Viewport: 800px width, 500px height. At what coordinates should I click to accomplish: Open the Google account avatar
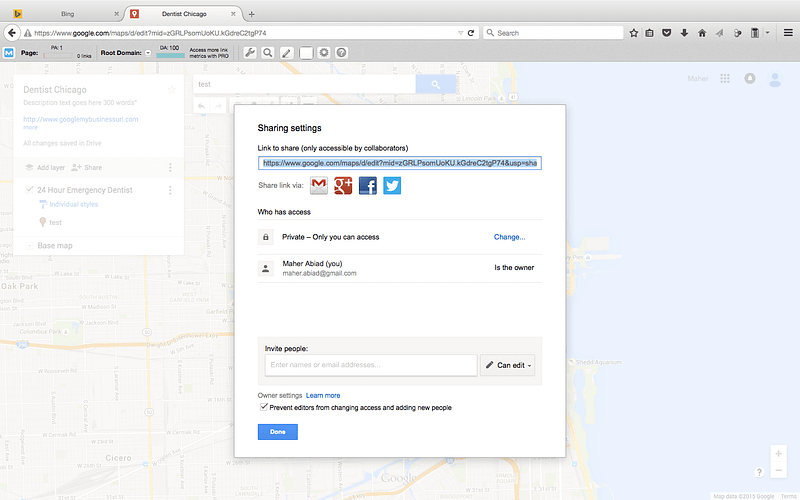pyautogui.click(x=775, y=79)
